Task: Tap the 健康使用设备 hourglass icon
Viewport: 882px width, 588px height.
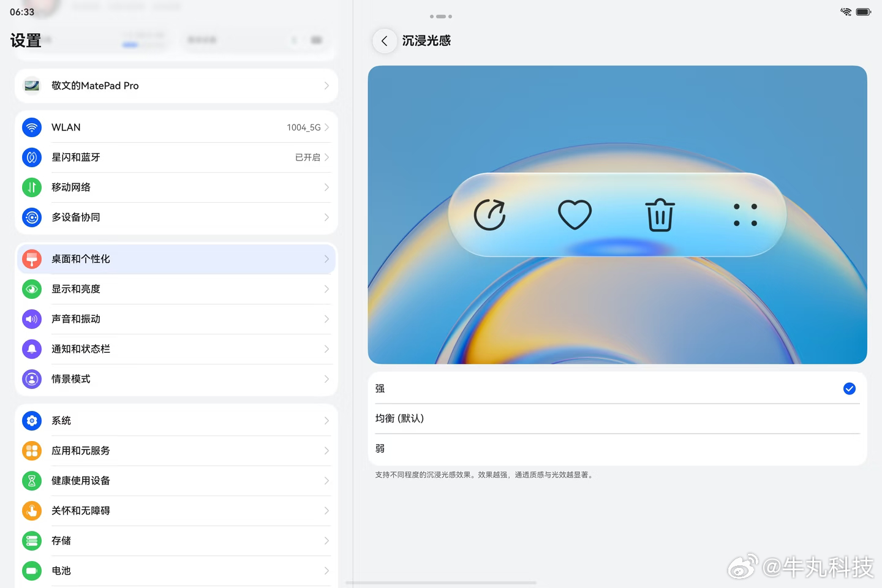Action: 32,481
